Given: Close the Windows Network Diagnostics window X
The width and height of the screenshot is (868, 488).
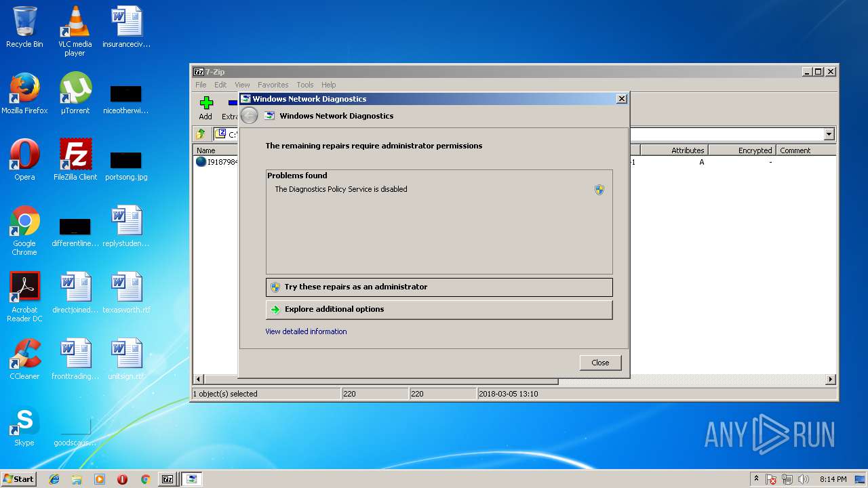Looking at the screenshot, I should [621, 99].
